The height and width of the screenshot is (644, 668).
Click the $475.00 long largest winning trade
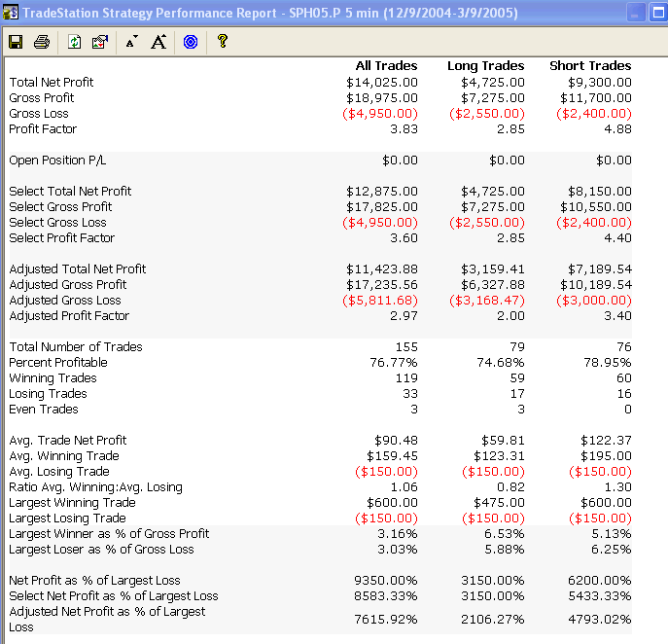(x=499, y=503)
